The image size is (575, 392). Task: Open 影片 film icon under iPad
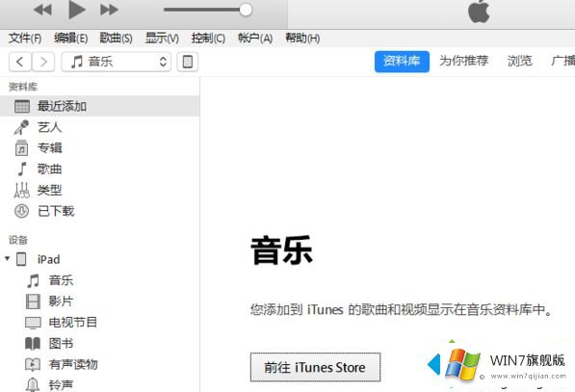point(33,301)
